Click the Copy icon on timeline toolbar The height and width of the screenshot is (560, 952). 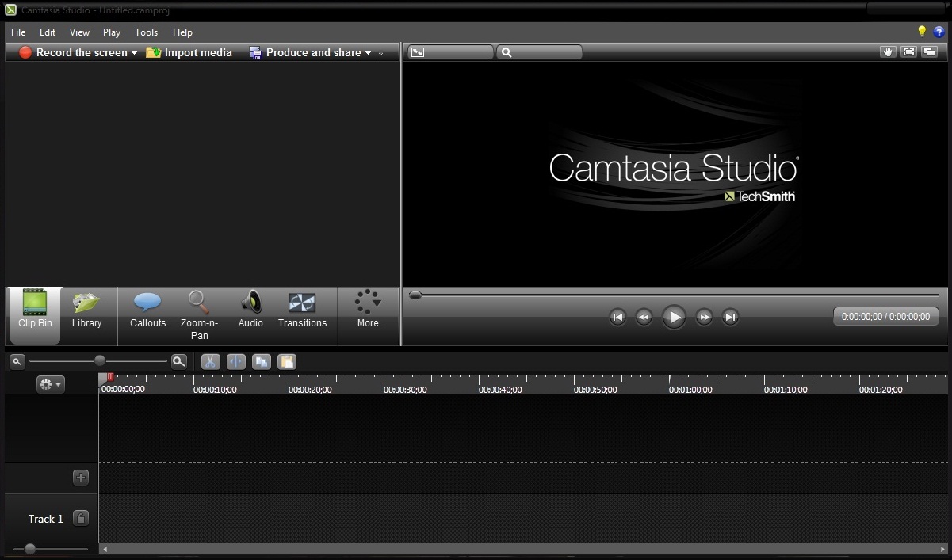pyautogui.click(x=262, y=361)
